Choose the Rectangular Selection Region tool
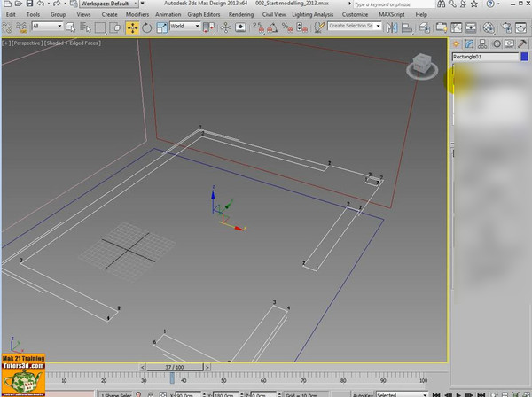The height and width of the screenshot is (397, 532). (x=100, y=27)
